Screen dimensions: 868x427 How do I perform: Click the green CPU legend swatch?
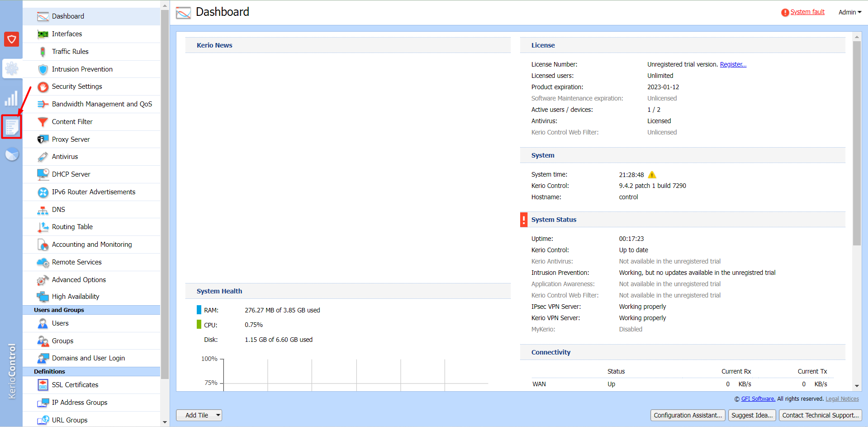199,324
